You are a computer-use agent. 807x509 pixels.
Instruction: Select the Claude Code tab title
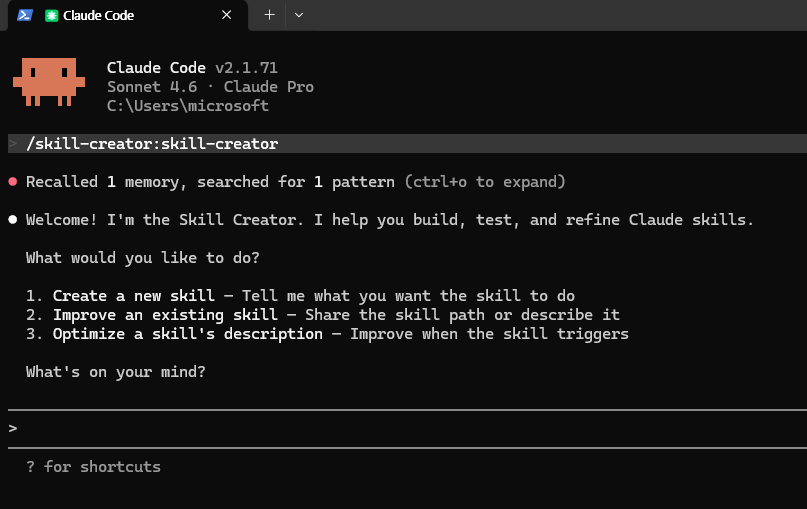[98, 15]
